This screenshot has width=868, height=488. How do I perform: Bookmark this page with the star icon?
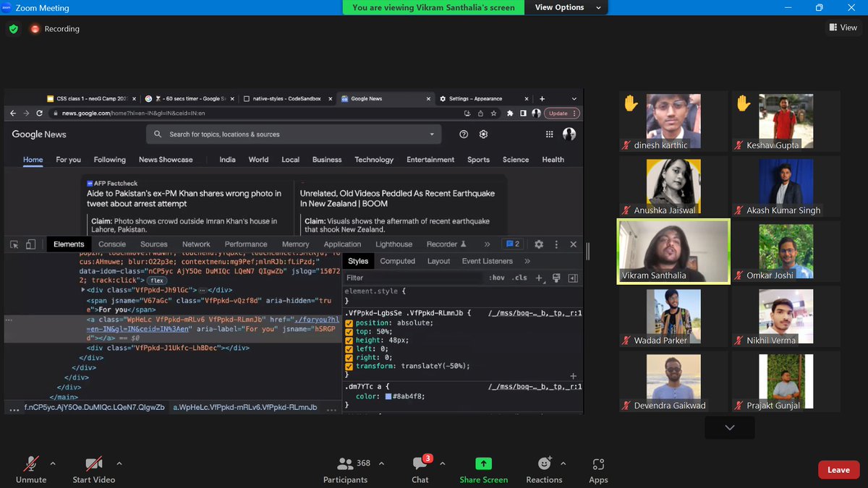coord(494,114)
